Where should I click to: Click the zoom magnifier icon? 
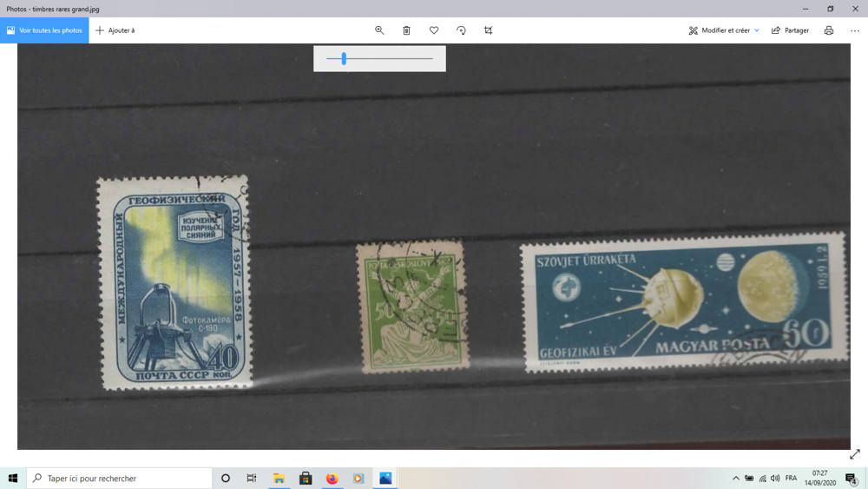379,30
